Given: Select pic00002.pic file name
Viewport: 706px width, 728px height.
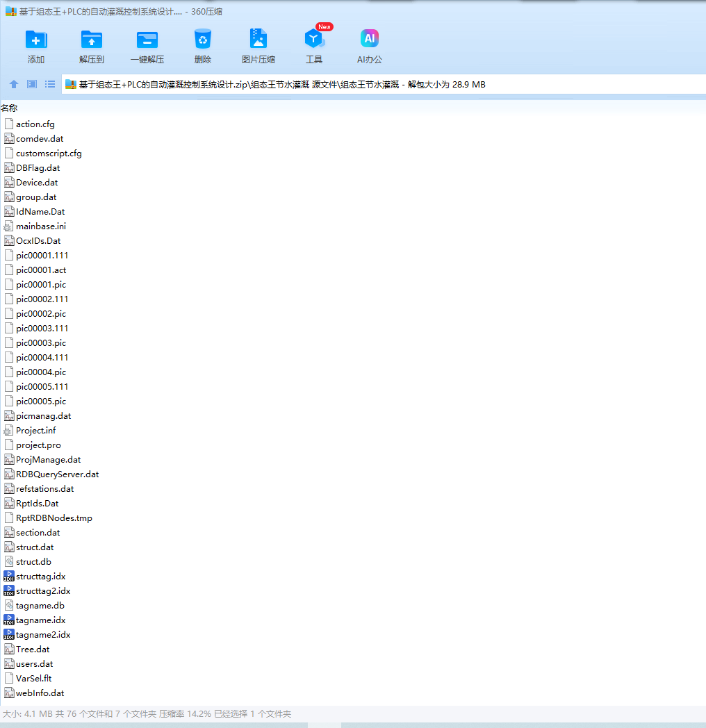Looking at the screenshot, I should (x=41, y=314).
